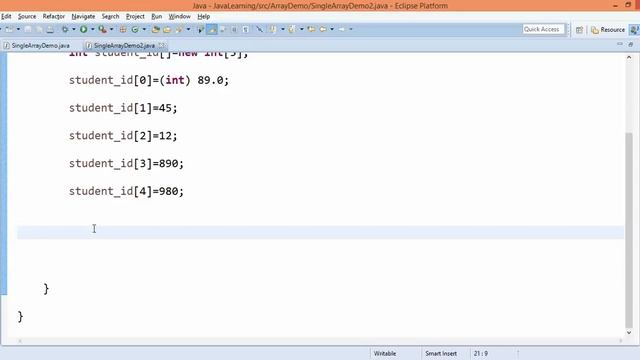Open the Help menu
Screen dimensions: 640x360
(x=204, y=16)
